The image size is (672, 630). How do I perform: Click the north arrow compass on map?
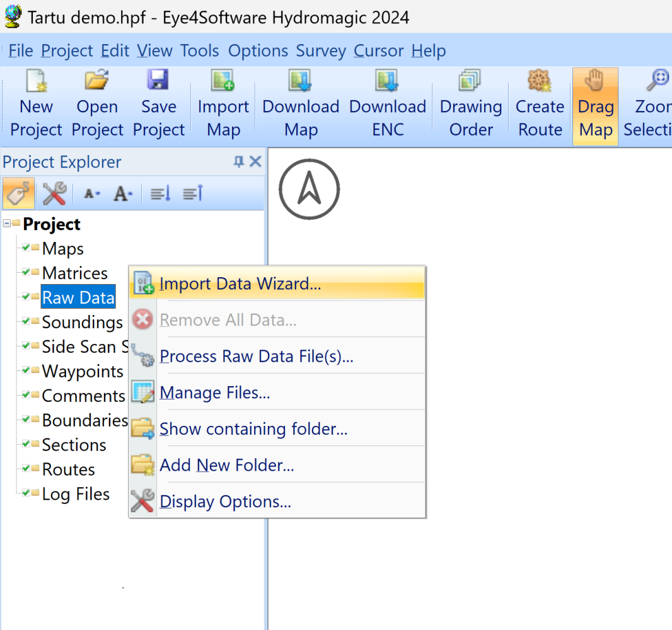(309, 189)
